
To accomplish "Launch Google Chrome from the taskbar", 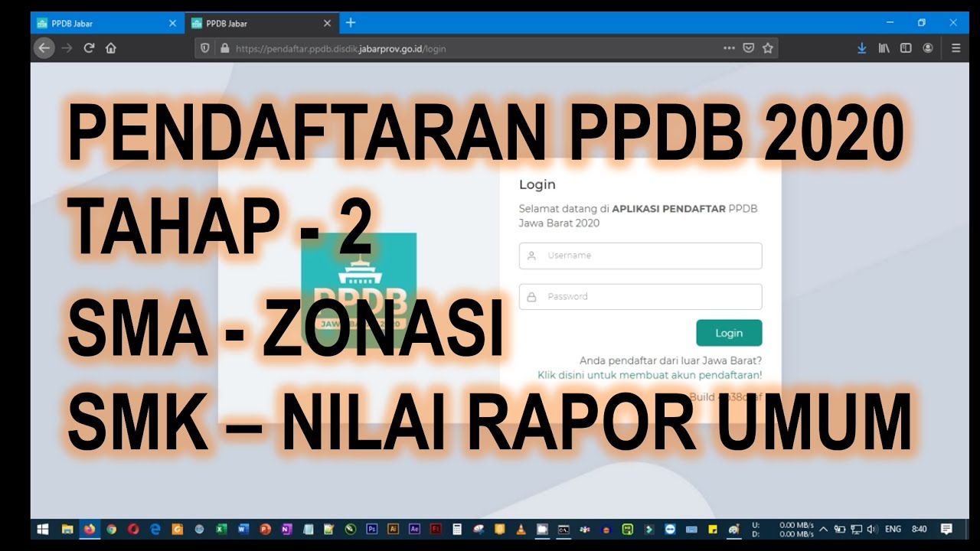I will click(112, 529).
